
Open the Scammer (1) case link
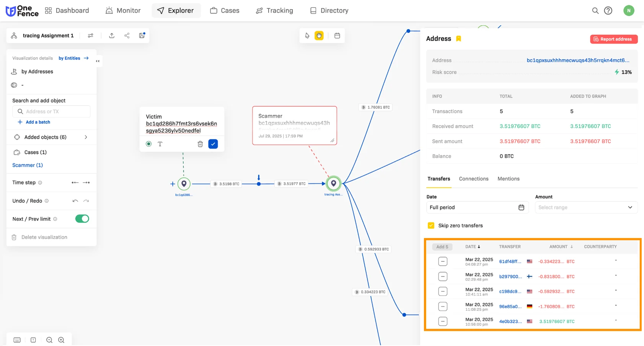28,165
